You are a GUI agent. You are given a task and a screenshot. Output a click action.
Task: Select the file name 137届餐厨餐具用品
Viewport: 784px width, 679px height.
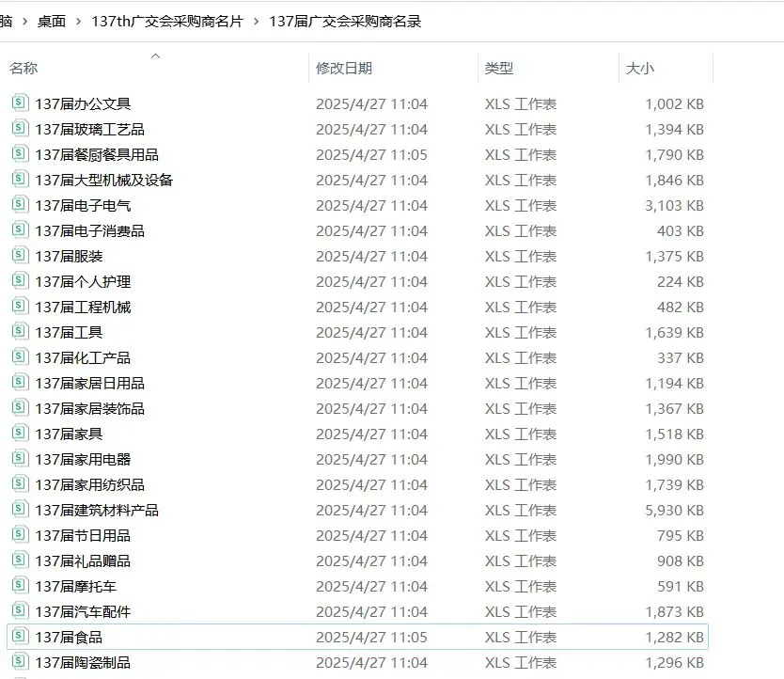[x=97, y=155]
